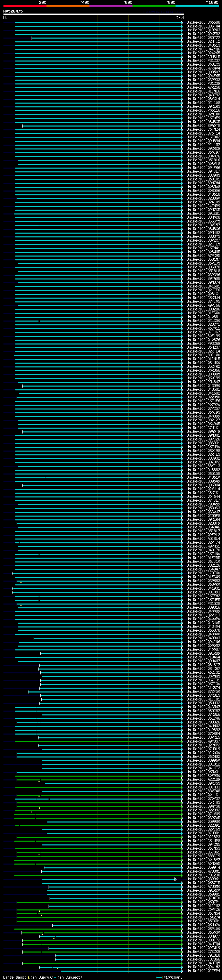Click the white query length bar
Image resolution: width=222 pixels, height=980 pixels.
pyautogui.click(x=93, y=15)
